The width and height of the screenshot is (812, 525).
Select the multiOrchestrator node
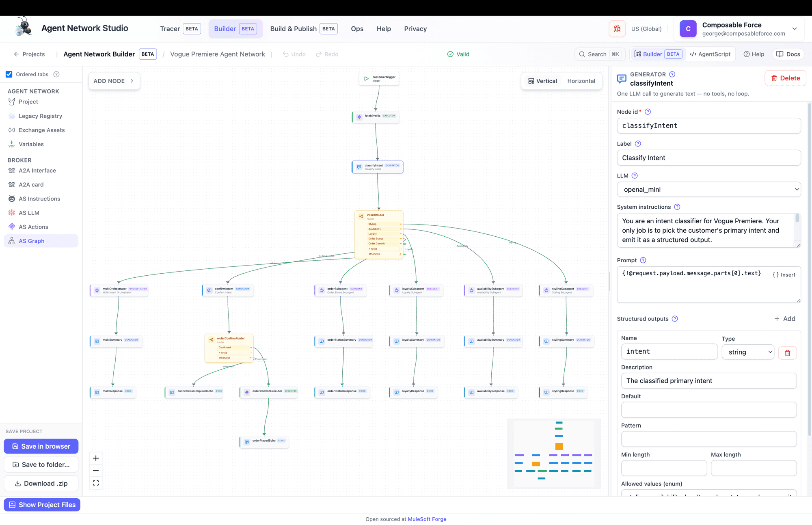pos(119,290)
